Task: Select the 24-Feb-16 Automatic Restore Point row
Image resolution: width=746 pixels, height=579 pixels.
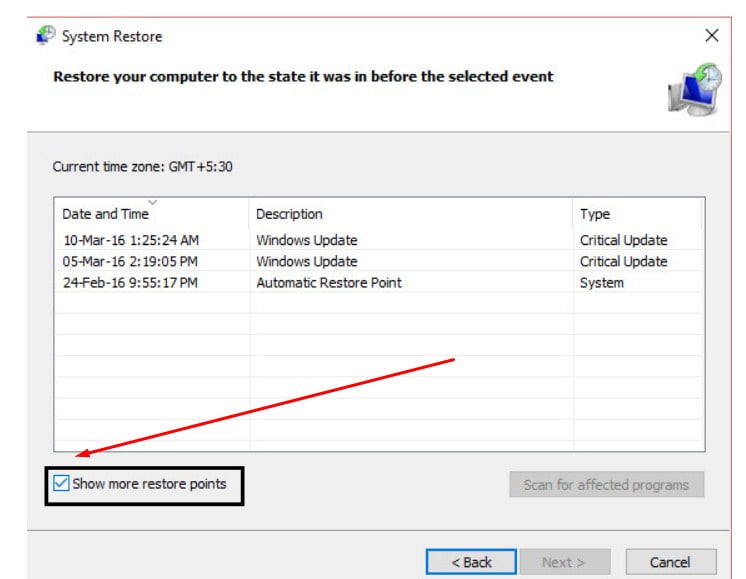Action: [379, 283]
